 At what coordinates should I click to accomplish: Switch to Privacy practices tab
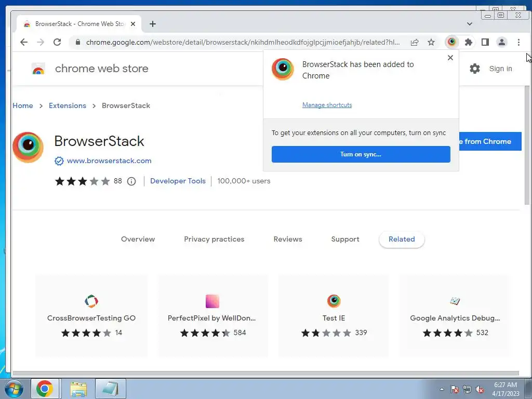point(214,239)
